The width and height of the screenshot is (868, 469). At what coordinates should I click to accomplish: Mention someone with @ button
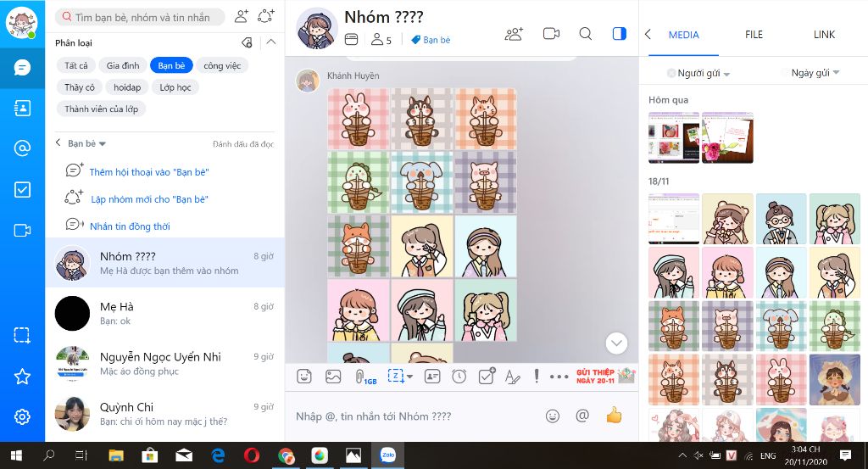click(x=582, y=416)
